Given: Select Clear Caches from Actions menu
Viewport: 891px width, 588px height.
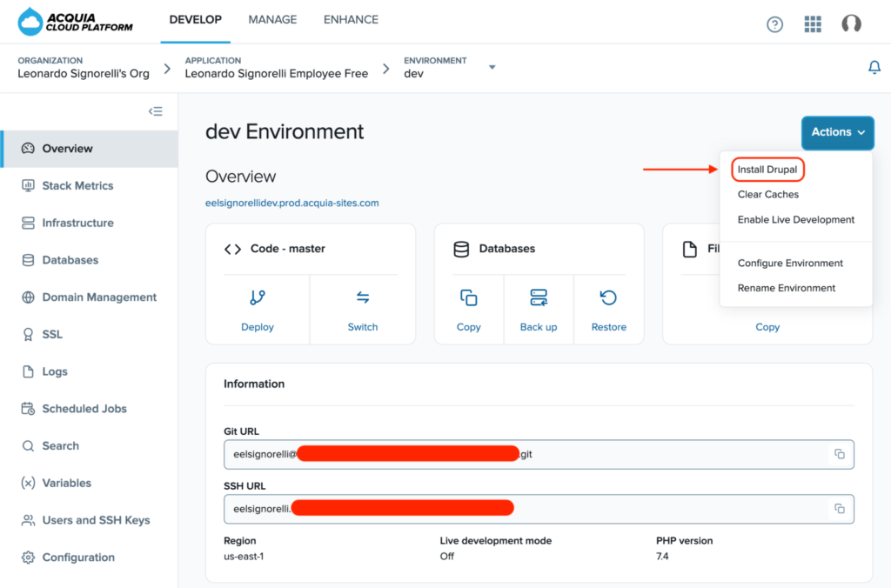Looking at the screenshot, I should (767, 194).
